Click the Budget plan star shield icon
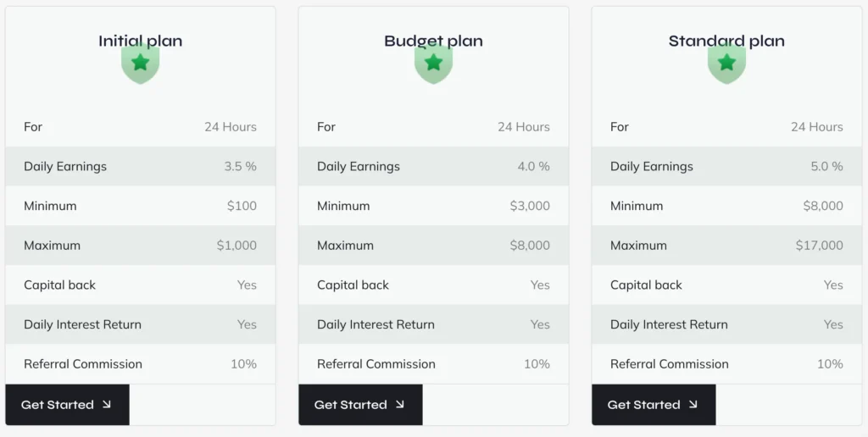 (x=433, y=65)
